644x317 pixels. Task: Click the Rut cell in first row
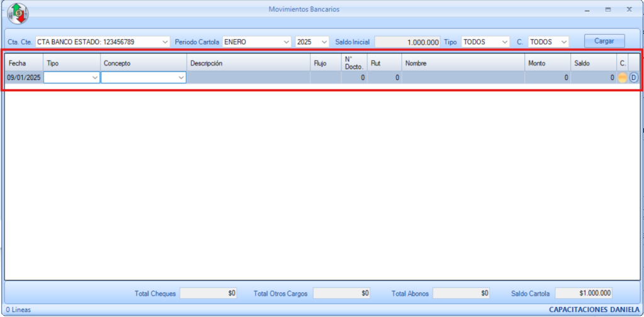coord(384,78)
